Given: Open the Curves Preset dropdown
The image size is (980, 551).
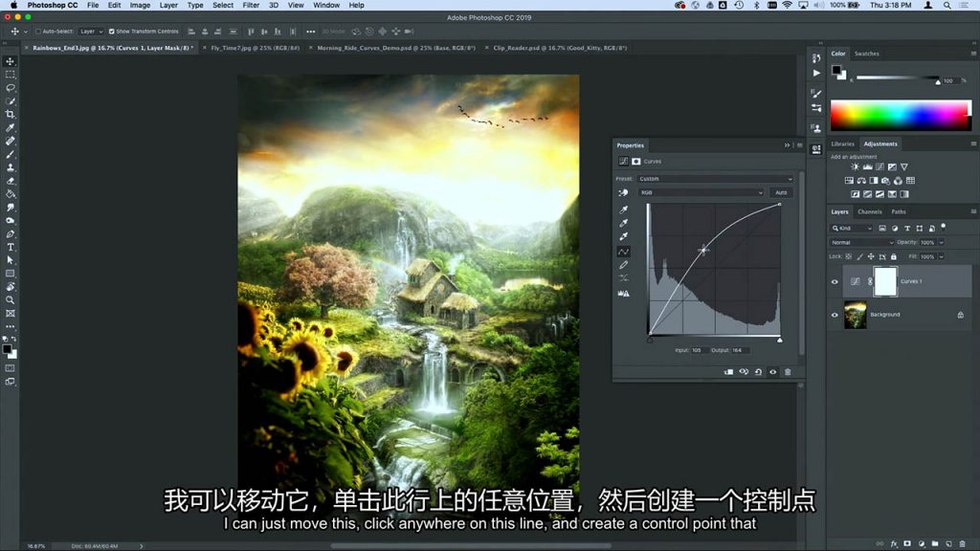Looking at the screenshot, I should pos(715,179).
